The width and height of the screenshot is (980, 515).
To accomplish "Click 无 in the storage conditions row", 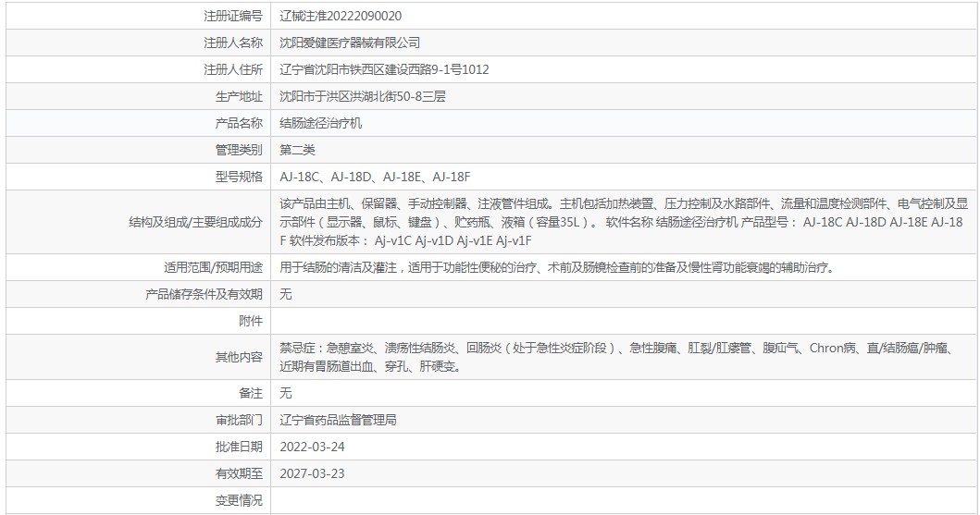I will [x=286, y=295].
